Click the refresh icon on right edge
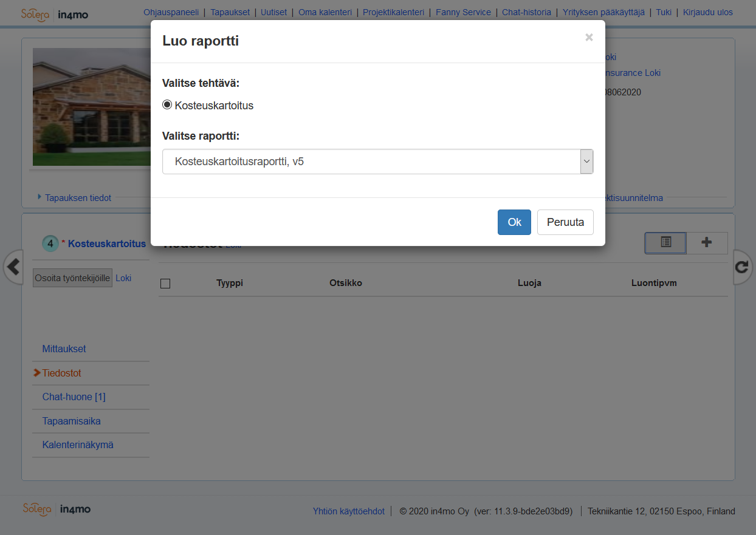This screenshot has width=756, height=535. click(x=743, y=267)
